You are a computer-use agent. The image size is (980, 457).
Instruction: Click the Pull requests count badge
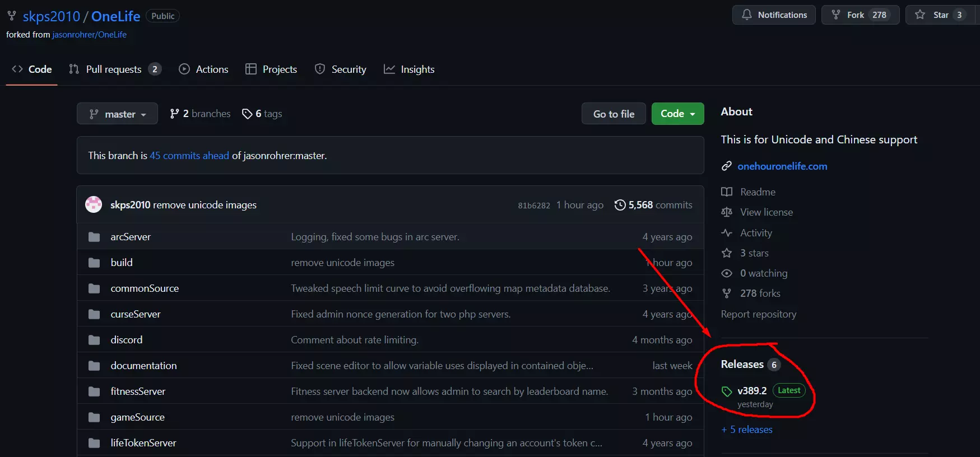pos(155,69)
